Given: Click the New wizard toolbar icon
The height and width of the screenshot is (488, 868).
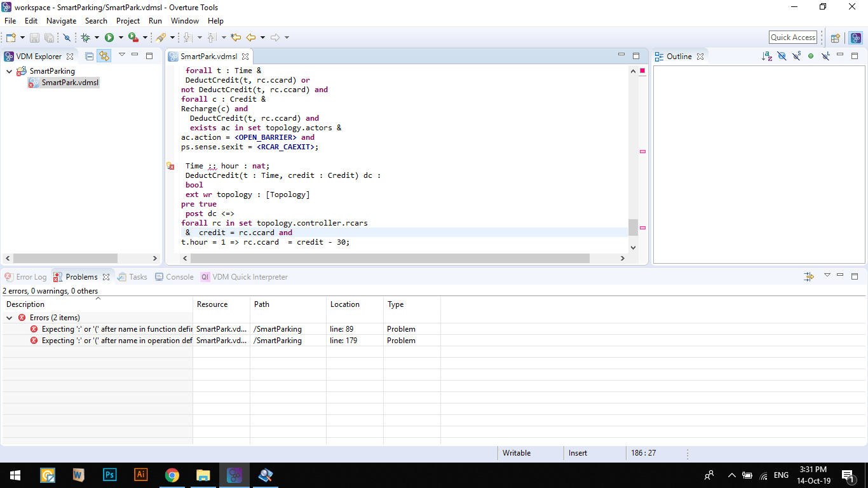Looking at the screenshot, I should [x=10, y=37].
